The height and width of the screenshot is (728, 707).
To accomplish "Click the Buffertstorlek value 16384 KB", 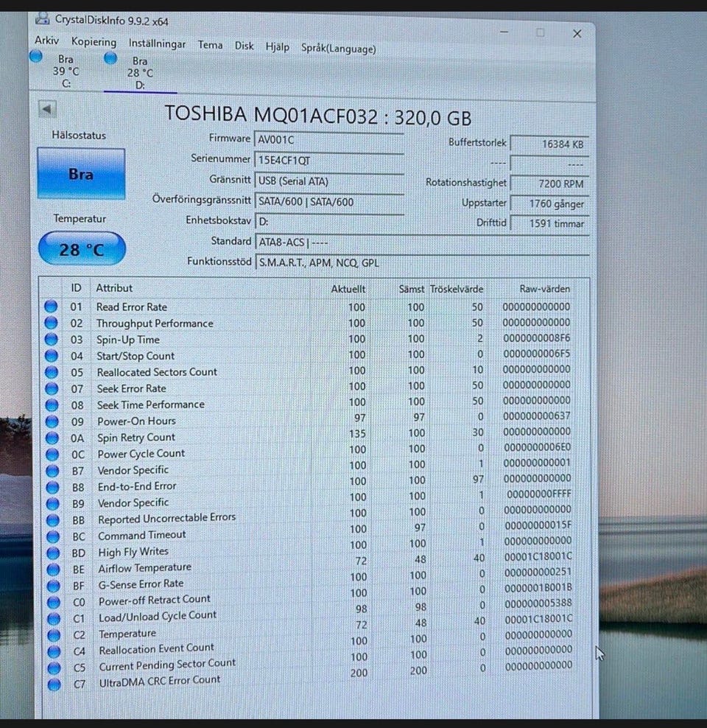I will (x=549, y=144).
